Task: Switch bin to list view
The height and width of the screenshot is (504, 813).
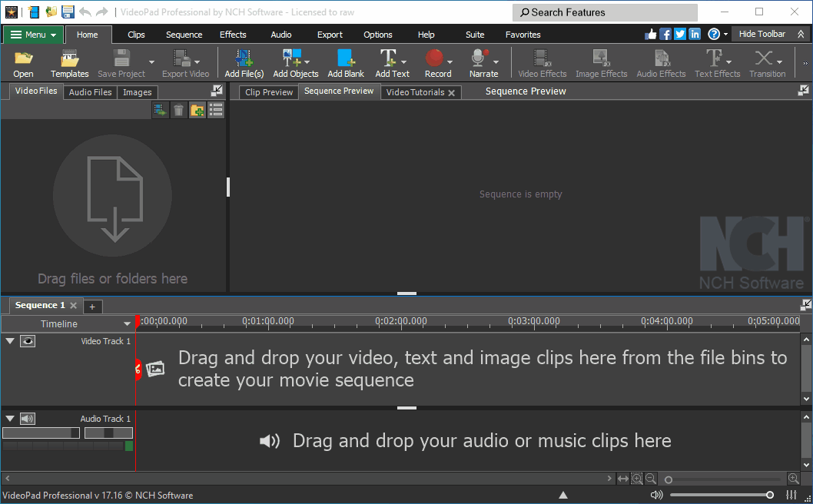Action: coord(216,110)
